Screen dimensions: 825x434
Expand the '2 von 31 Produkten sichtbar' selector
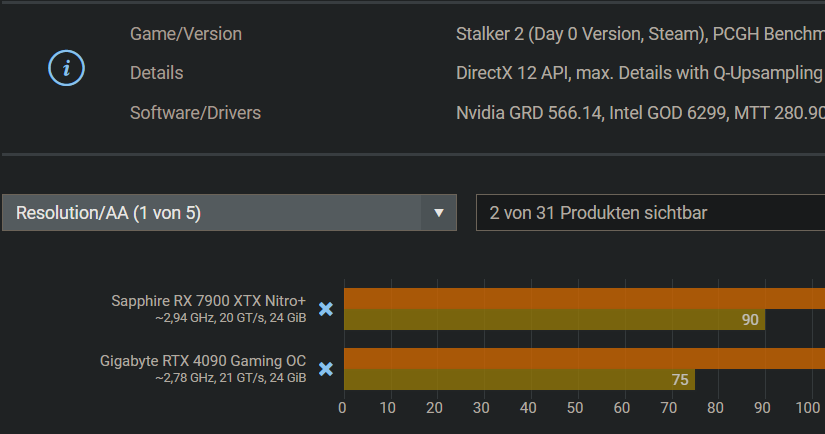click(650, 213)
